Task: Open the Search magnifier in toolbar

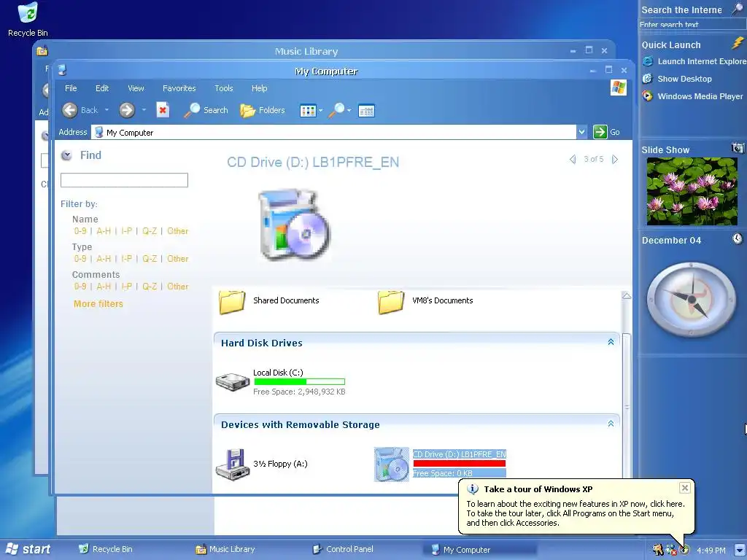Action: pos(206,110)
